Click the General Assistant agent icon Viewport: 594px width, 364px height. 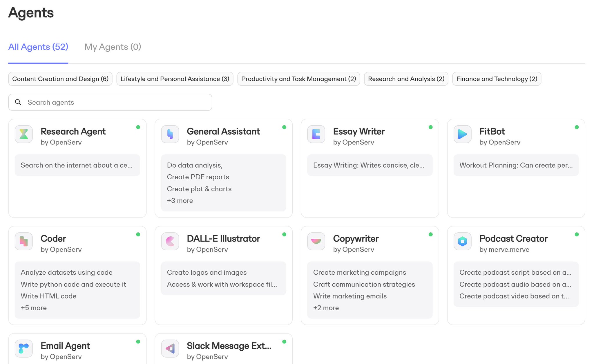[170, 134]
